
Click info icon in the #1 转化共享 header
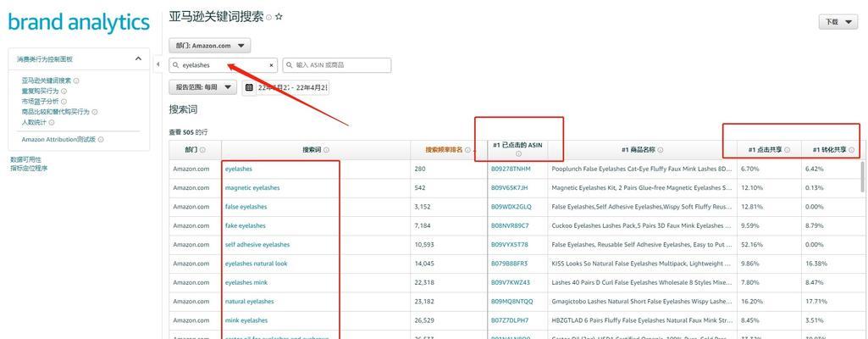(851, 150)
